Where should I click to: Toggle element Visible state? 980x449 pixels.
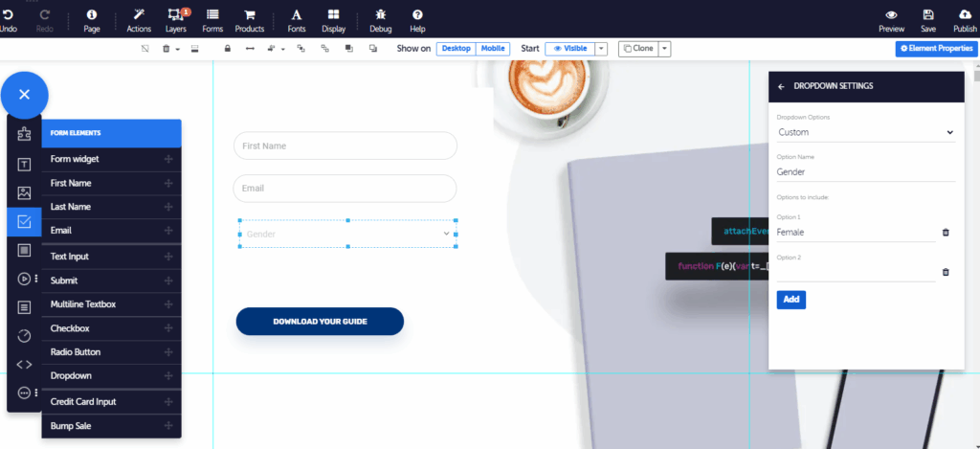[570, 49]
